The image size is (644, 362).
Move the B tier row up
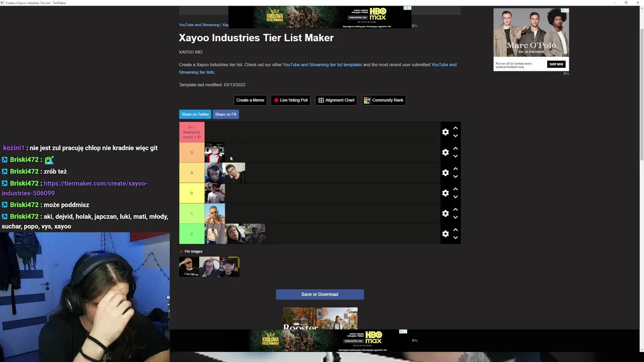(455, 189)
